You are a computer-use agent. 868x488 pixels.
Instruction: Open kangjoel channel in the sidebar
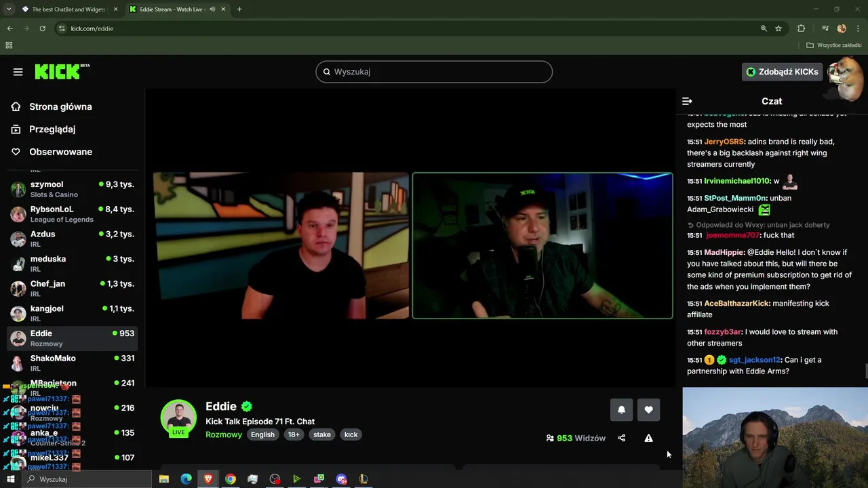click(x=72, y=313)
